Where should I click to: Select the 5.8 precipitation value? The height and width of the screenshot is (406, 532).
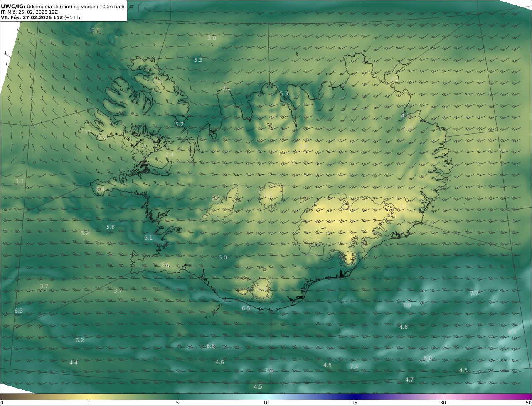tap(111, 227)
